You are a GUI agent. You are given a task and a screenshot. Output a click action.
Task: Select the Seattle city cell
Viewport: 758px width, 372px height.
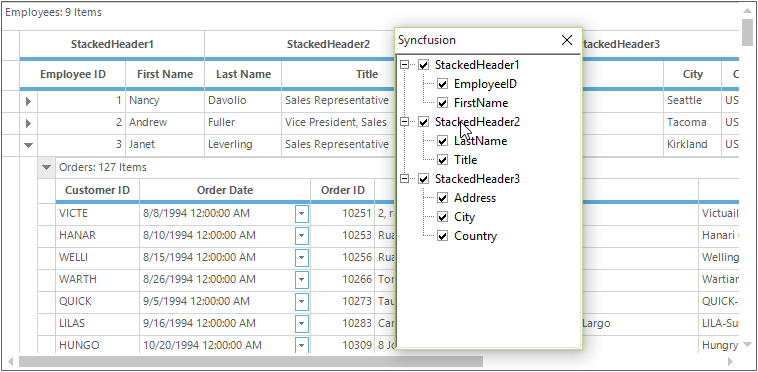coord(692,101)
